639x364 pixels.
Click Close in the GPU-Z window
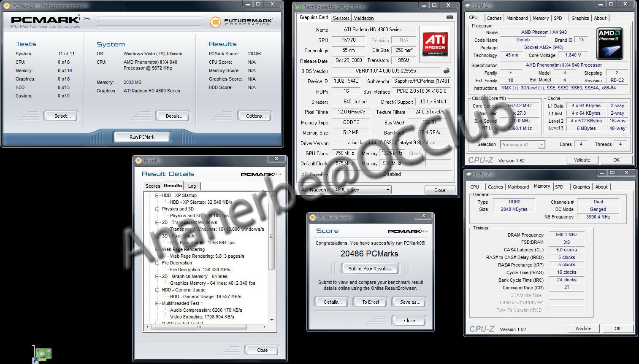pos(440,190)
